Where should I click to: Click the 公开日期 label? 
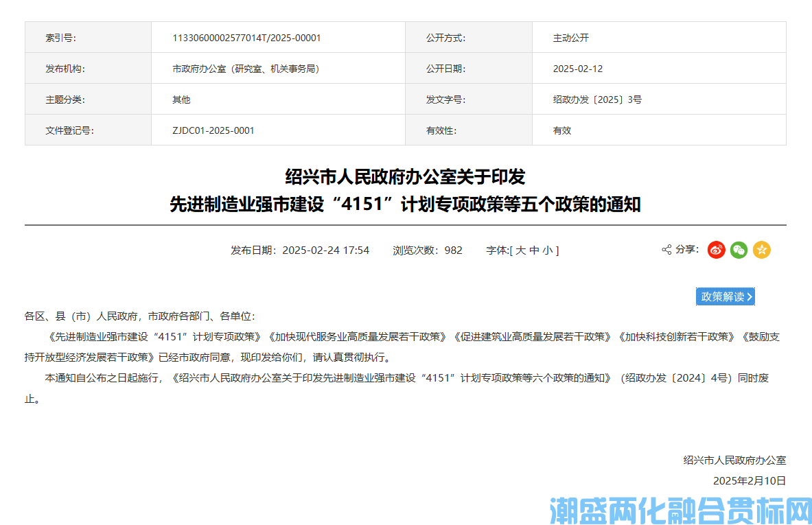pyautogui.click(x=446, y=69)
